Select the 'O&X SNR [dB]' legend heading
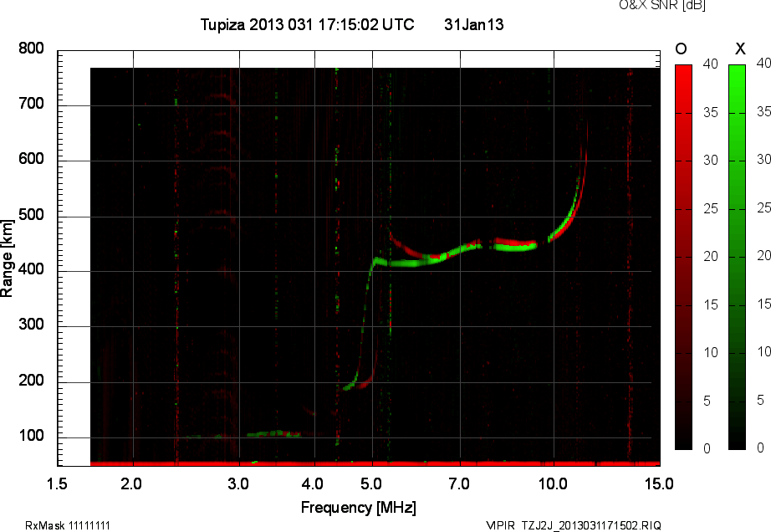 click(x=661, y=6)
